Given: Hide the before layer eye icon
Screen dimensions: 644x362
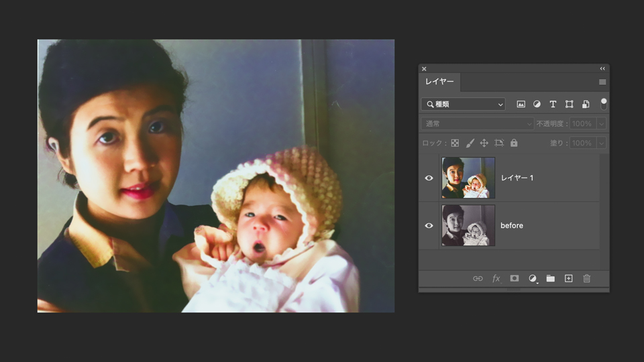Looking at the screenshot, I should pyautogui.click(x=429, y=225).
